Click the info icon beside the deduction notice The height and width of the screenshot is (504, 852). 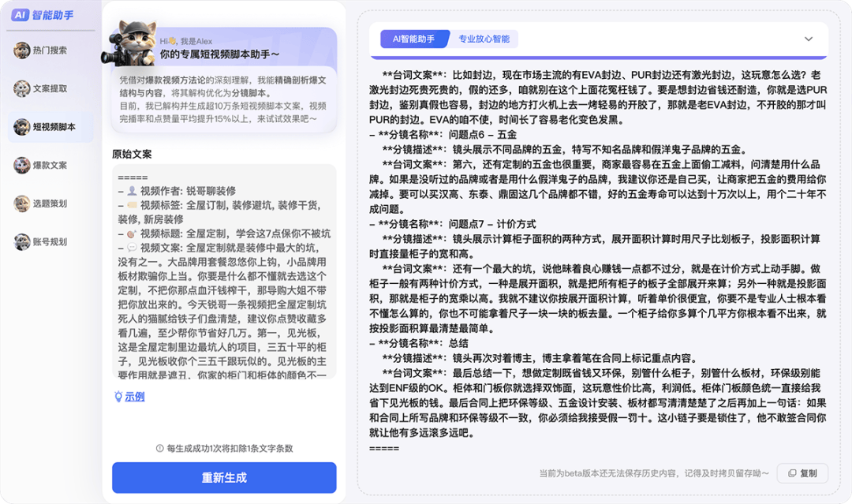pyautogui.click(x=159, y=448)
